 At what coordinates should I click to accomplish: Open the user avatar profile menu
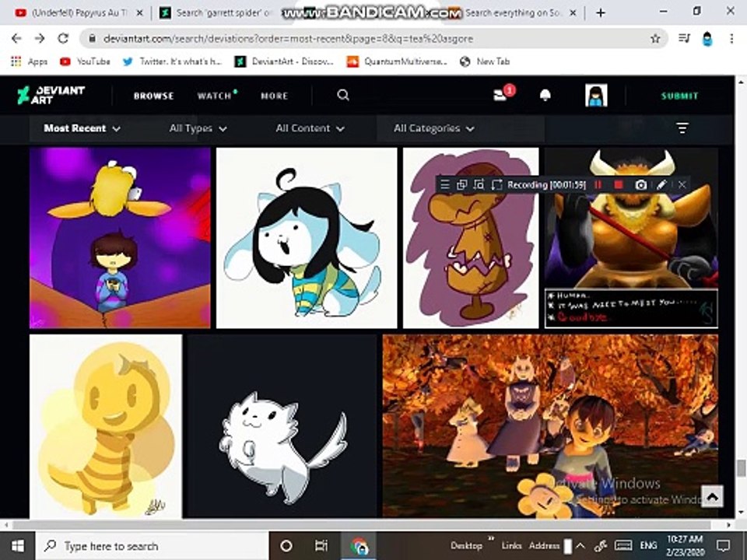596,95
